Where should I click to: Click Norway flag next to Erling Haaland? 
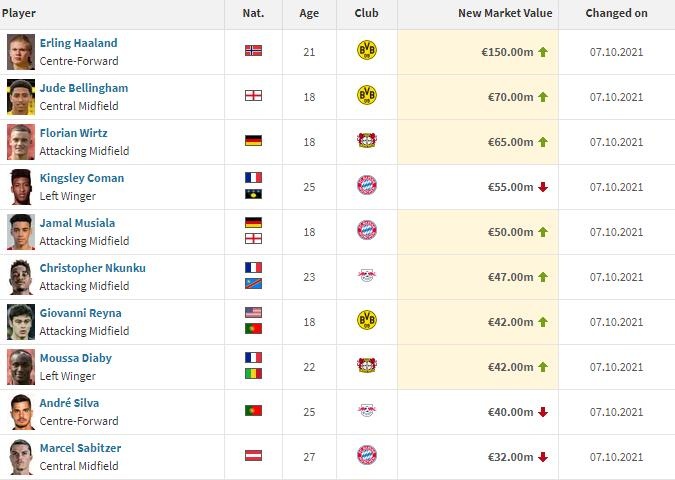tap(254, 51)
